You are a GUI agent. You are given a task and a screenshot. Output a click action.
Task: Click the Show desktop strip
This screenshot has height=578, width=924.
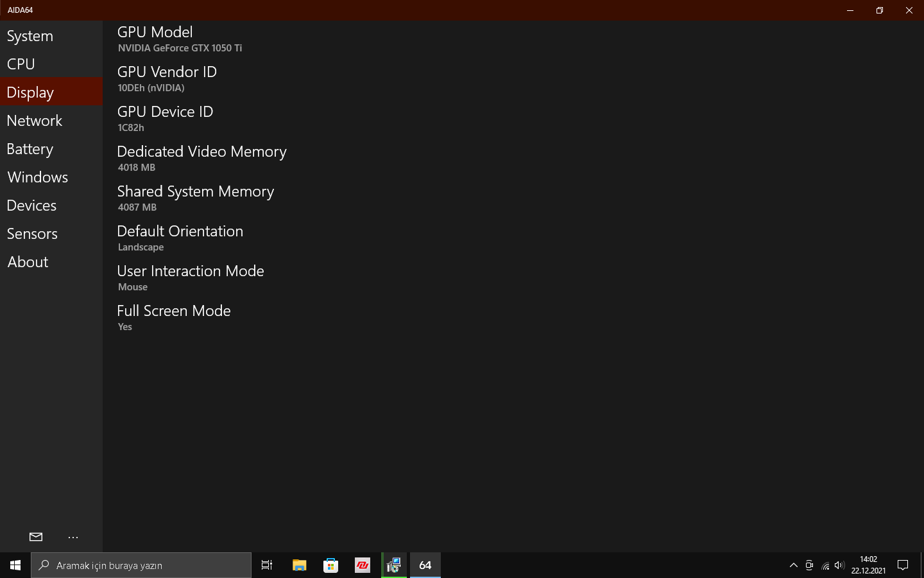pyautogui.click(x=922, y=565)
